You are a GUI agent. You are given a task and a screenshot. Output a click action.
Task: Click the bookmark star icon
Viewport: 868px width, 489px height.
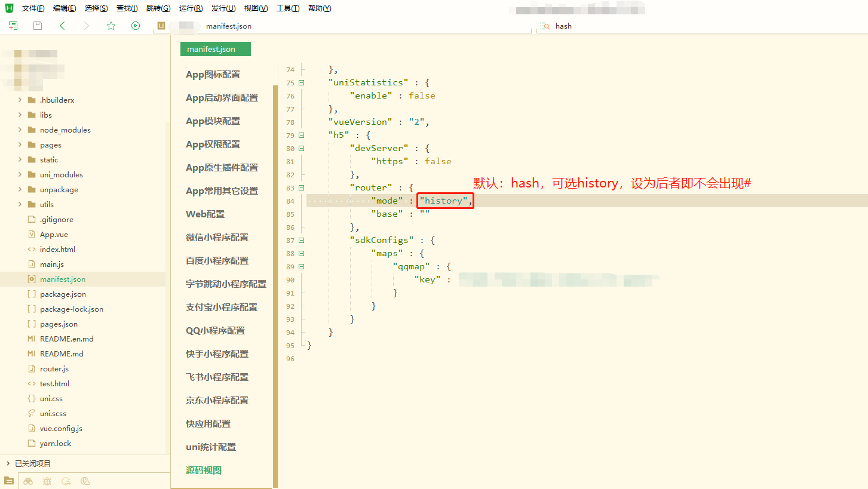tap(111, 26)
